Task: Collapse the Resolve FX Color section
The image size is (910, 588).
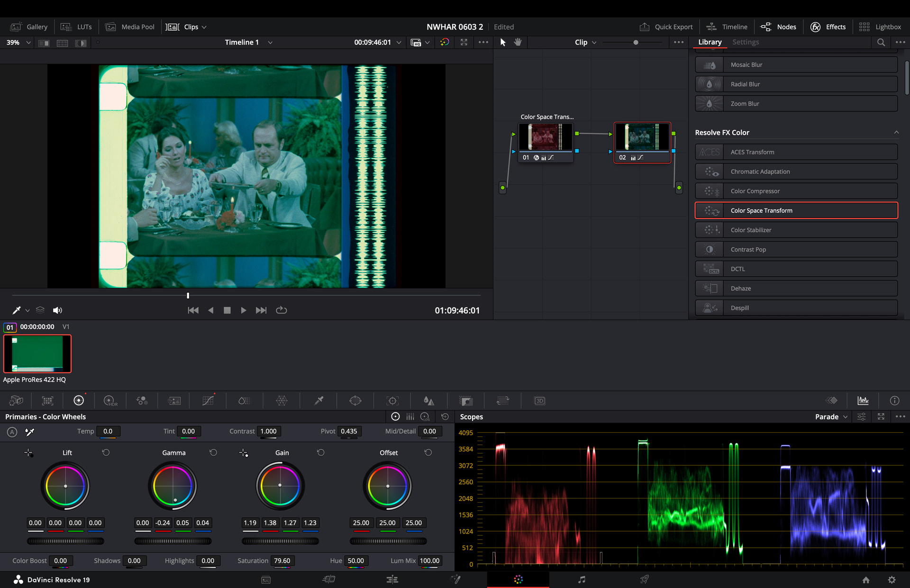Action: (x=896, y=132)
